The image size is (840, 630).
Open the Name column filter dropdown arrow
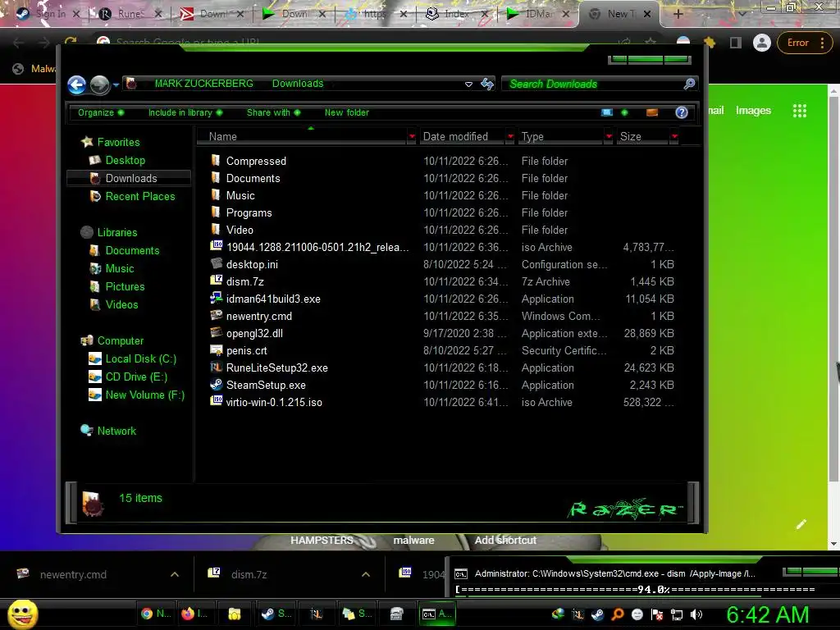point(412,137)
